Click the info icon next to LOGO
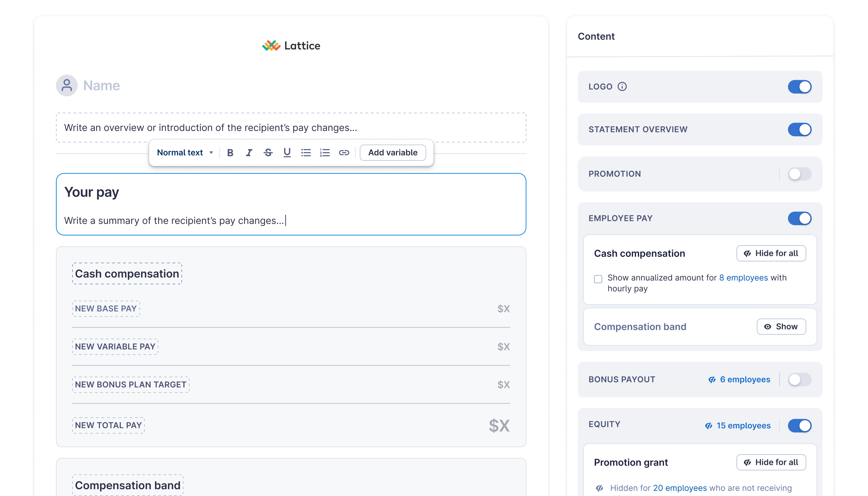The width and height of the screenshot is (868, 496). 622,87
